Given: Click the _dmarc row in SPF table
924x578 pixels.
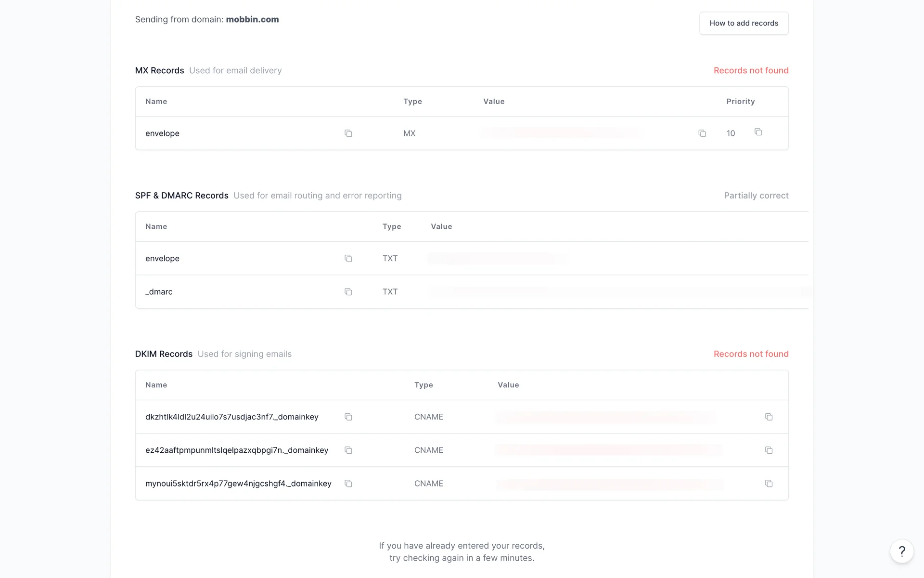Looking at the screenshot, I should pyautogui.click(x=159, y=292).
